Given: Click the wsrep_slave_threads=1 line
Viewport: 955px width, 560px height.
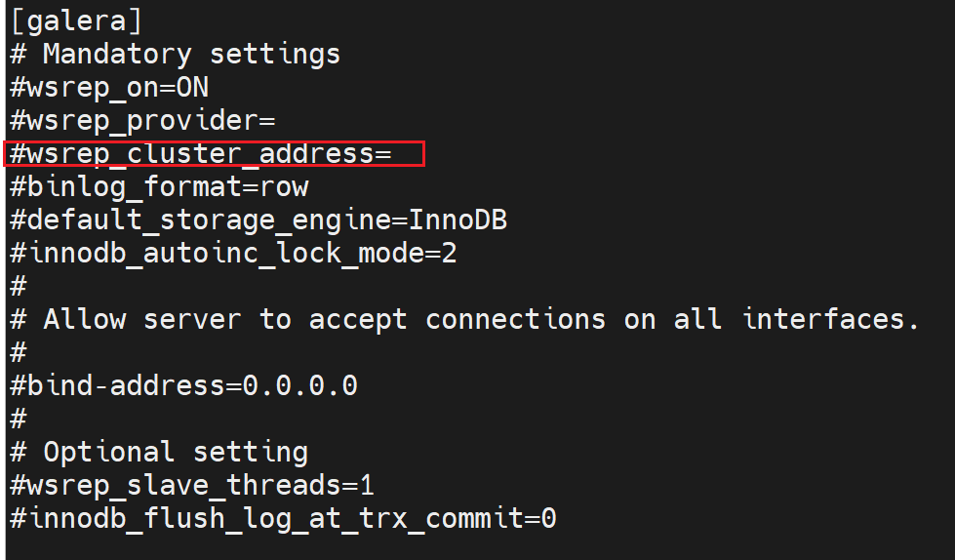Looking at the screenshot, I should [x=192, y=485].
